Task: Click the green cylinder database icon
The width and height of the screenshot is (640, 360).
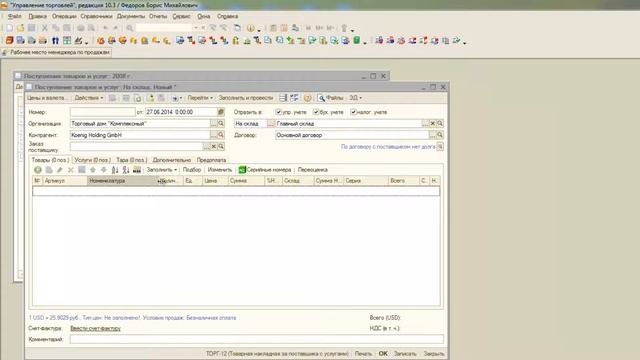Action: [x=356, y=40]
